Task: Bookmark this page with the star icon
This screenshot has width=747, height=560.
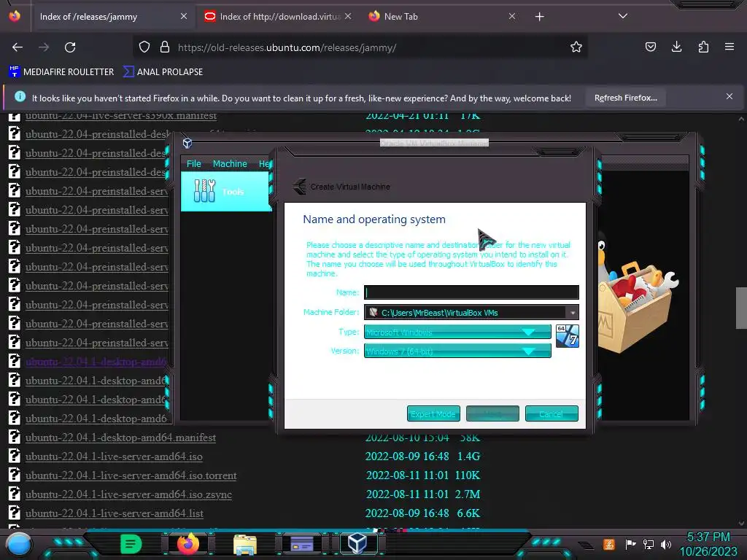Action: [576, 47]
